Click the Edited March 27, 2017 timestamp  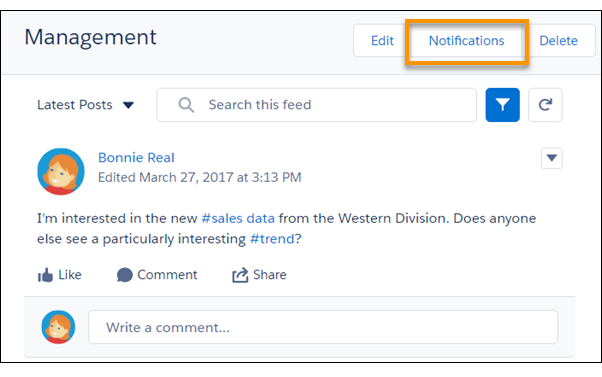(200, 177)
